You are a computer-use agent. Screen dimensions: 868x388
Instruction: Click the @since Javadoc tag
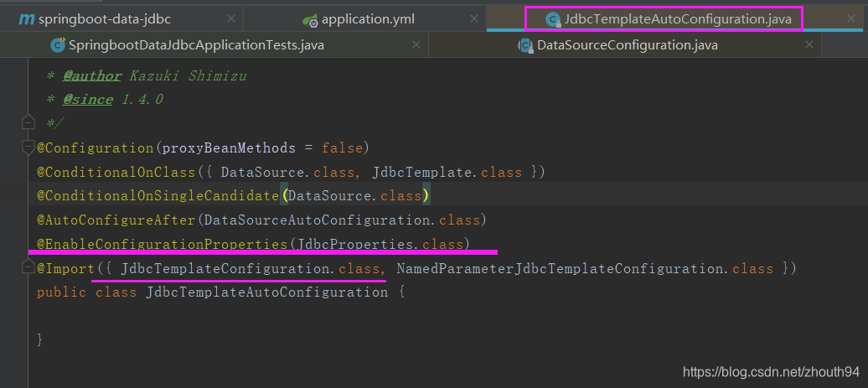tap(87, 100)
